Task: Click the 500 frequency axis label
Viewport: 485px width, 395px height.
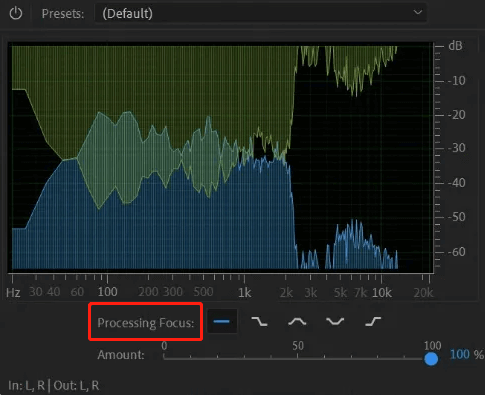Action: 203,292
